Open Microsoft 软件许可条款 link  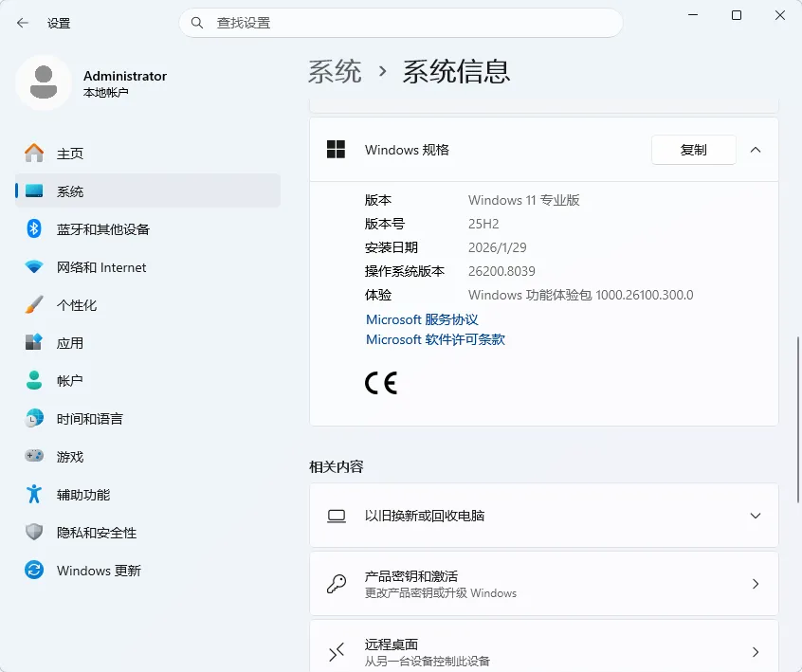click(435, 339)
